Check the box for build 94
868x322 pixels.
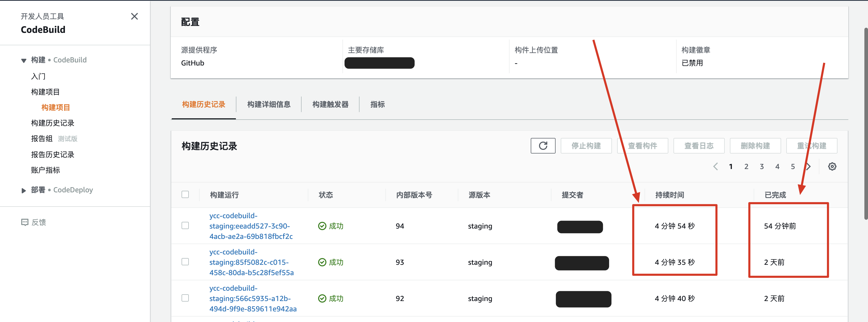coord(185,225)
